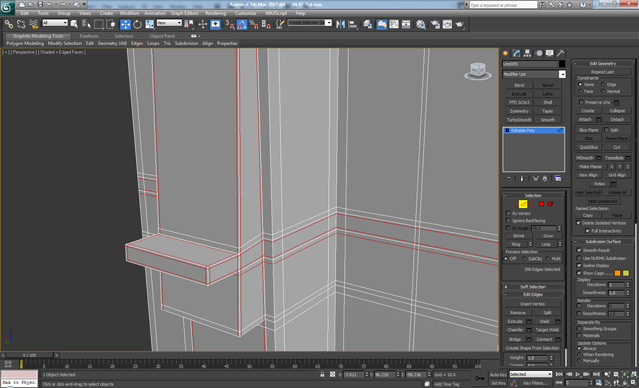Click the Rectangular Selection Region icon

point(99,24)
